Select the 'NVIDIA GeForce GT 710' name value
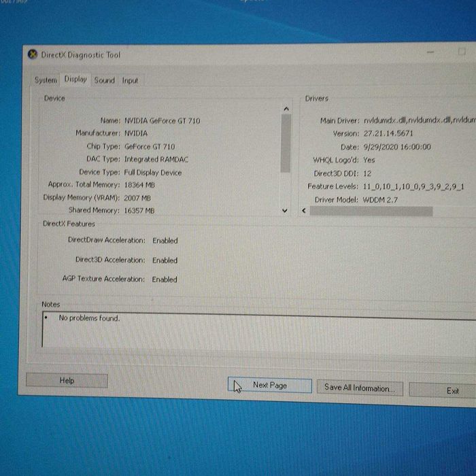The height and width of the screenshot is (476, 476). [163, 121]
